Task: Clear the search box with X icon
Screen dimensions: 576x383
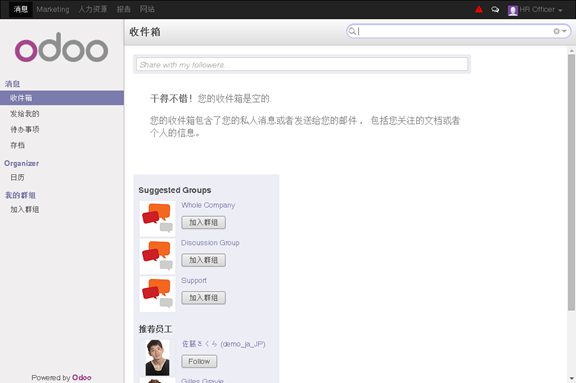Action: [556, 31]
